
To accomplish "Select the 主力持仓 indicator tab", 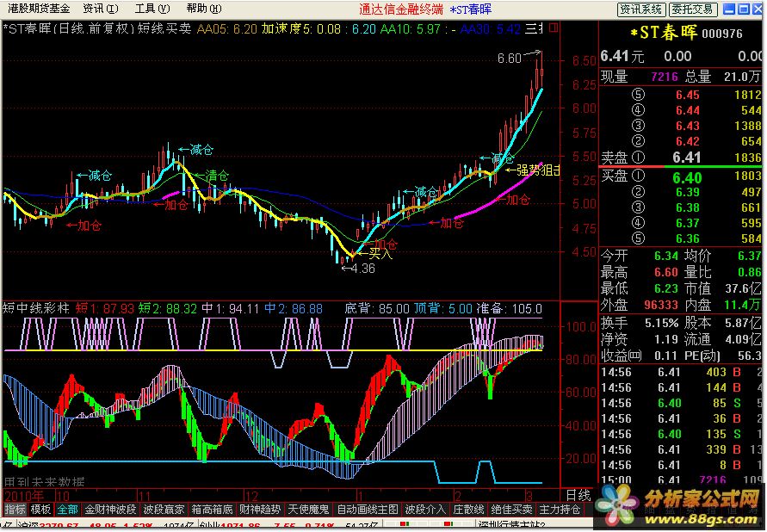I will tap(559, 510).
